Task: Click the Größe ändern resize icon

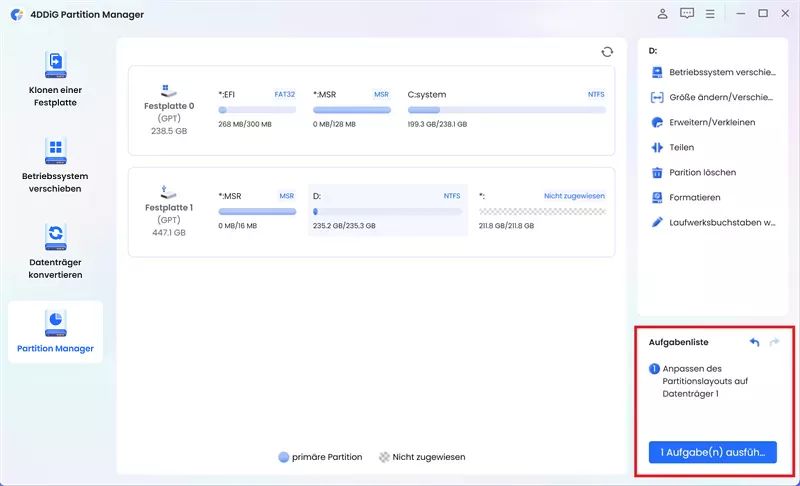Action: 657,97
